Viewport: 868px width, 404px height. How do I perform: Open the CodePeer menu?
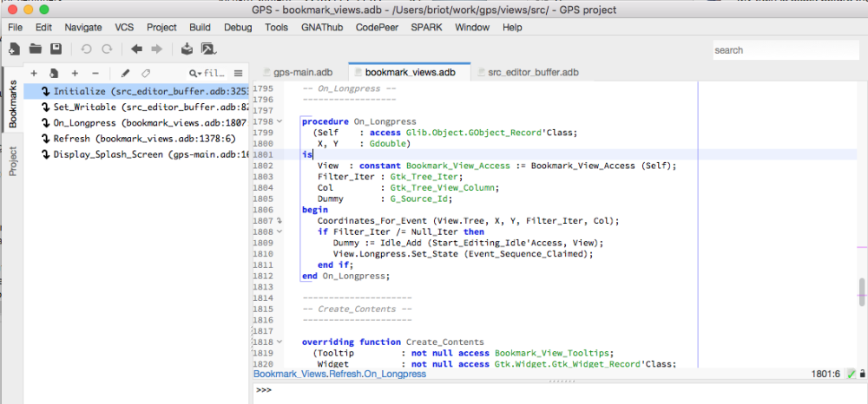[377, 27]
